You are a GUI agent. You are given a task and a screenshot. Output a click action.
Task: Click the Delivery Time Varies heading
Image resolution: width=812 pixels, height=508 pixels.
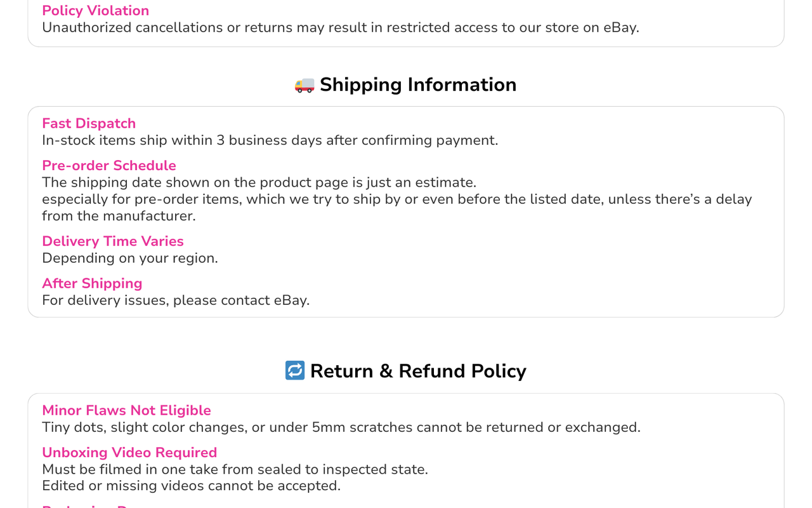pyautogui.click(x=113, y=241)
